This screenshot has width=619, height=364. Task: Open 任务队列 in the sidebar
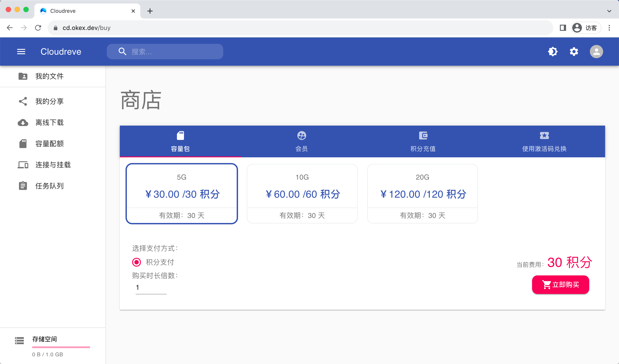[x=53, y=186]
